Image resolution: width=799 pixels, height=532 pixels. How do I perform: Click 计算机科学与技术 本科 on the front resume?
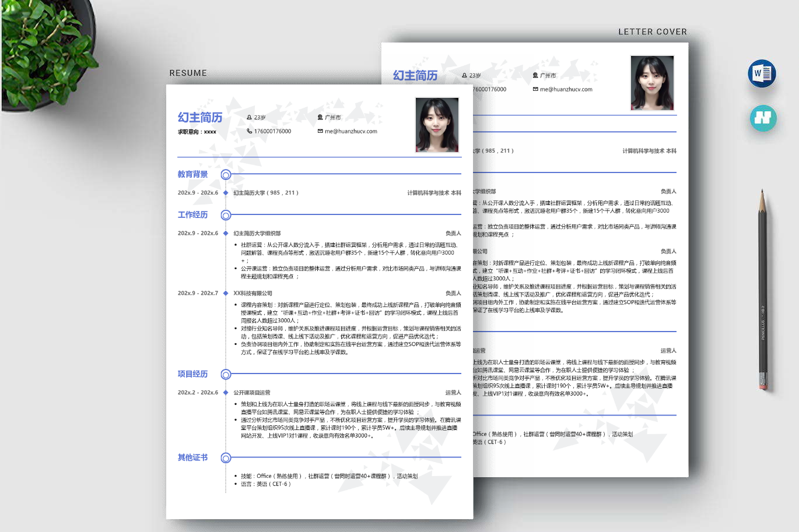pyautogui.click(x=434, y=193)
